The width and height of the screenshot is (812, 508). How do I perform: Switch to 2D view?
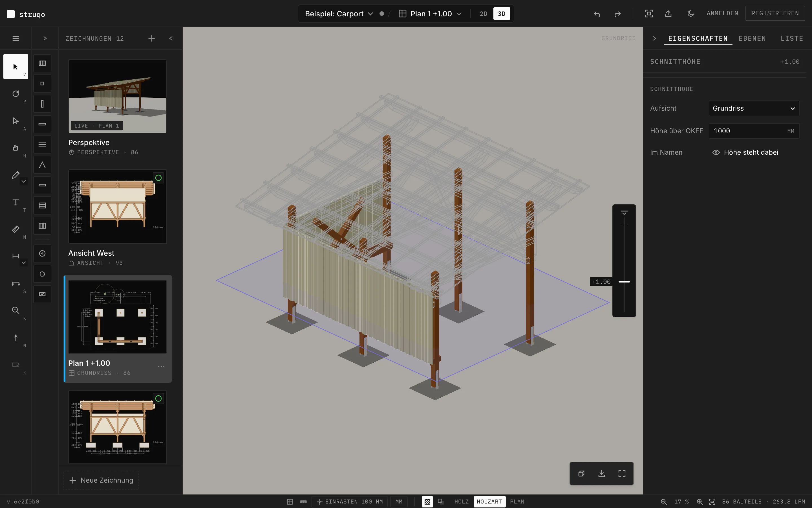coord(483,14)
